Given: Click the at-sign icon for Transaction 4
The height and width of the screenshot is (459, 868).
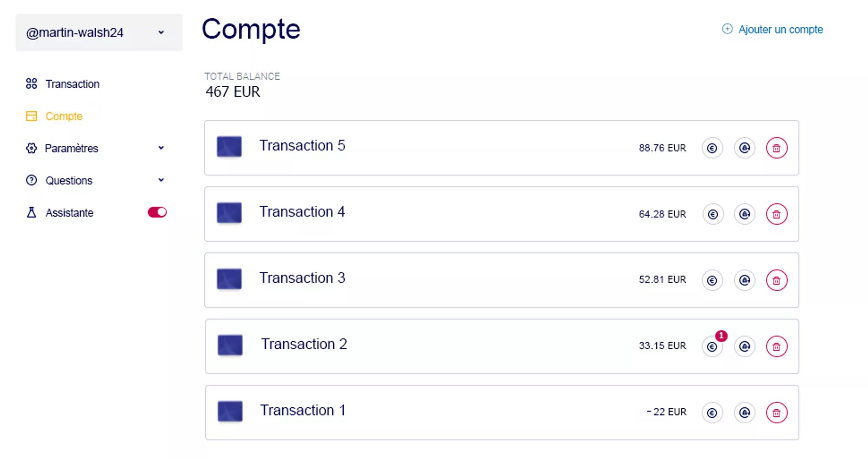Looking at the screenshot, I should pyautogui.click(x=744, y=214).
